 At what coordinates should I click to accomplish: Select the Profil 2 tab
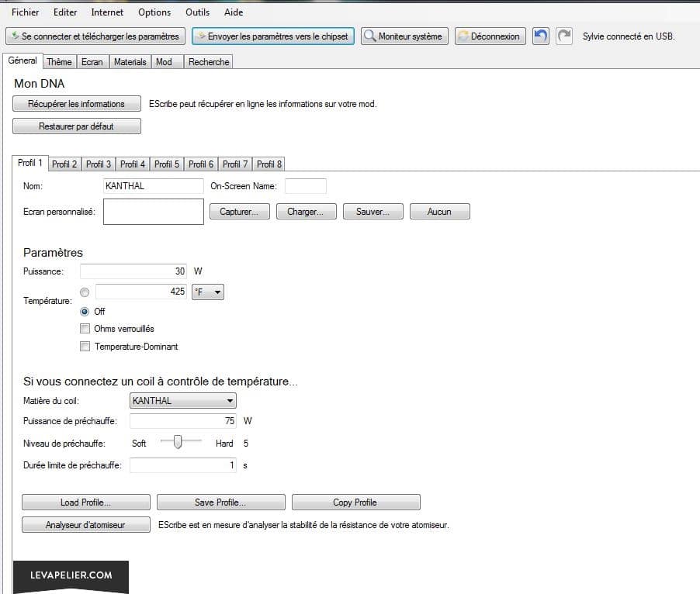pyautogui.click(x=64, y=164)
